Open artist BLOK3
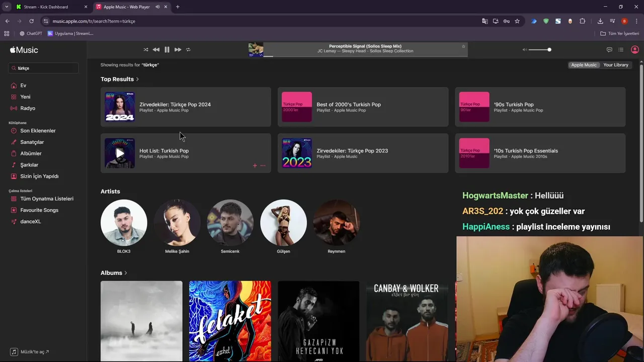The height and width of the screenshot is (362, 644). (124, 223)
